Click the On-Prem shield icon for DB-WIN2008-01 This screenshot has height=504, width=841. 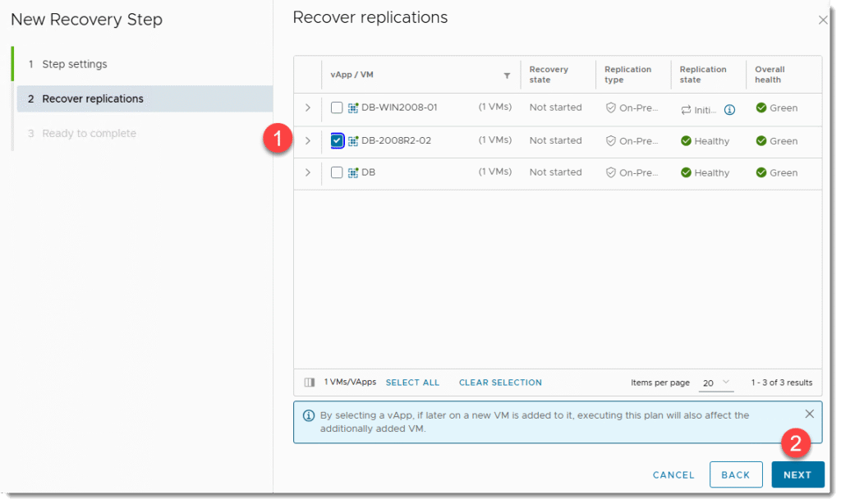pyautogui.click(x=610, y=108)
